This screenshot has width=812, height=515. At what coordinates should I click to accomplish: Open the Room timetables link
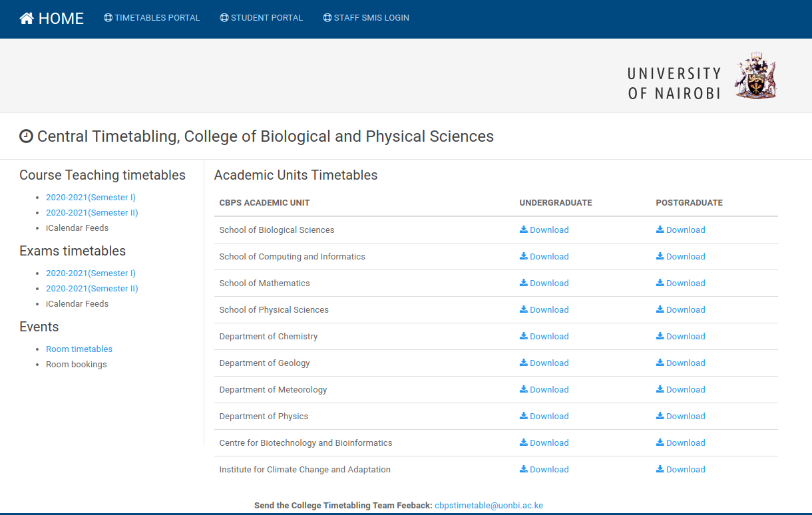pyautogui.click(x=79, y=349)
